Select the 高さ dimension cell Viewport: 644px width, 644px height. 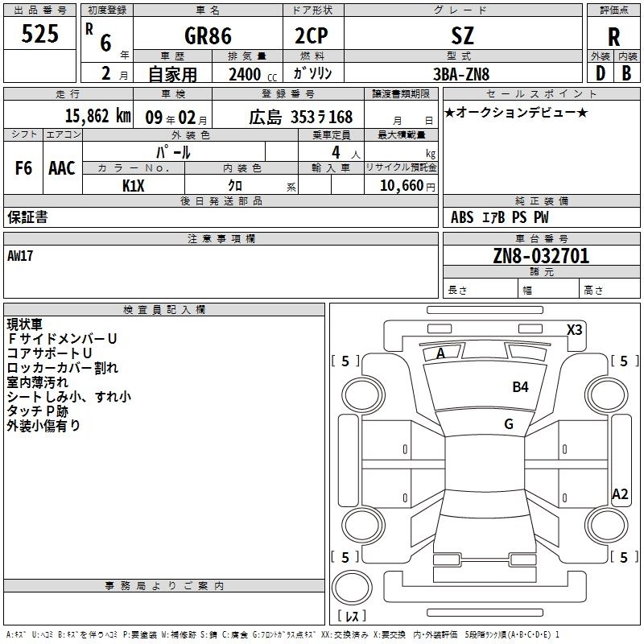pos(609,290)
